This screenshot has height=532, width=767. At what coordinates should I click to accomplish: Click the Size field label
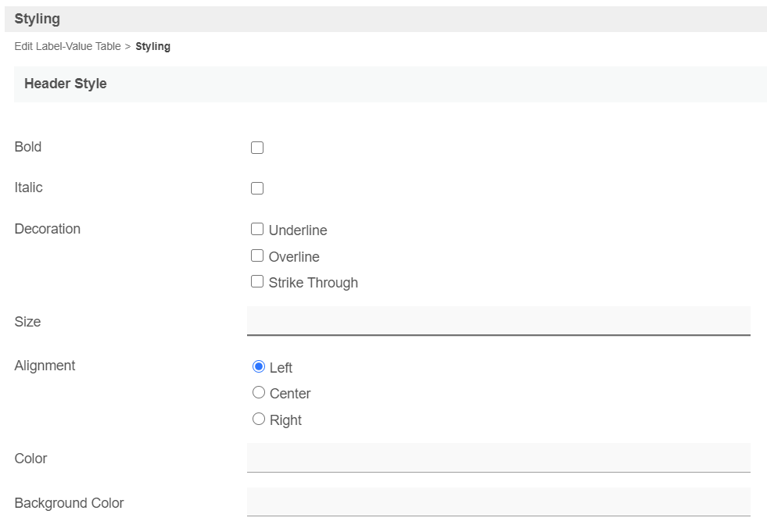coord(27,322)
